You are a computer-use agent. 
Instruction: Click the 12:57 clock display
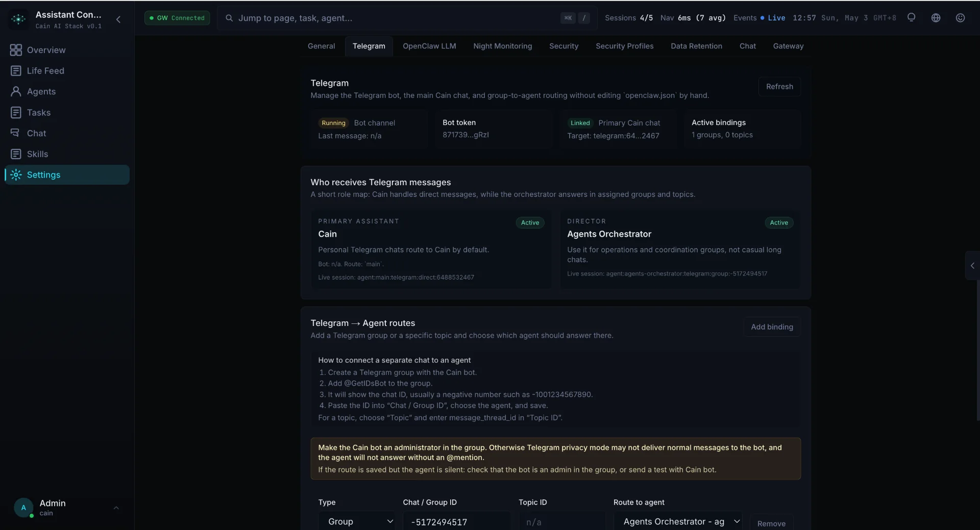(x=804, y=18)
